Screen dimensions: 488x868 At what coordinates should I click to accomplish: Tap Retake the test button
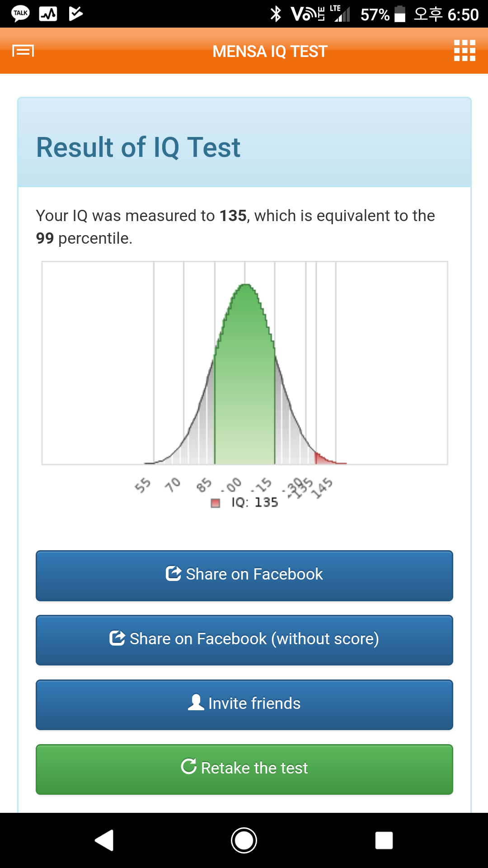coord(244,769)
